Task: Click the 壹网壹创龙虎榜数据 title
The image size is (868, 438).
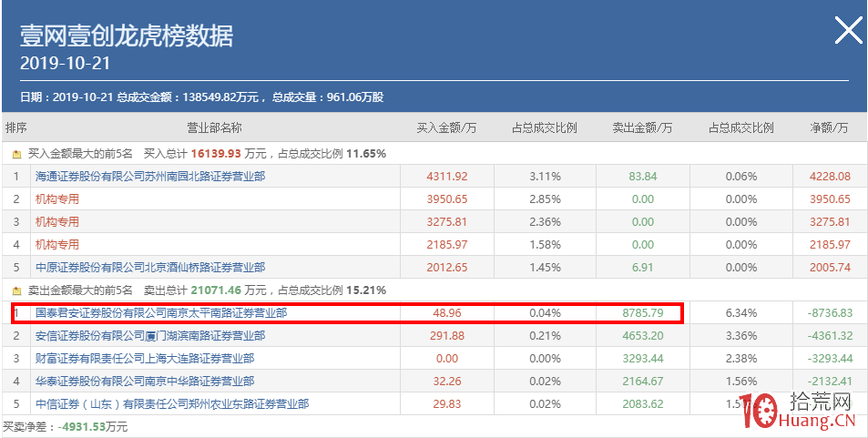Action: tap(127, 36)
